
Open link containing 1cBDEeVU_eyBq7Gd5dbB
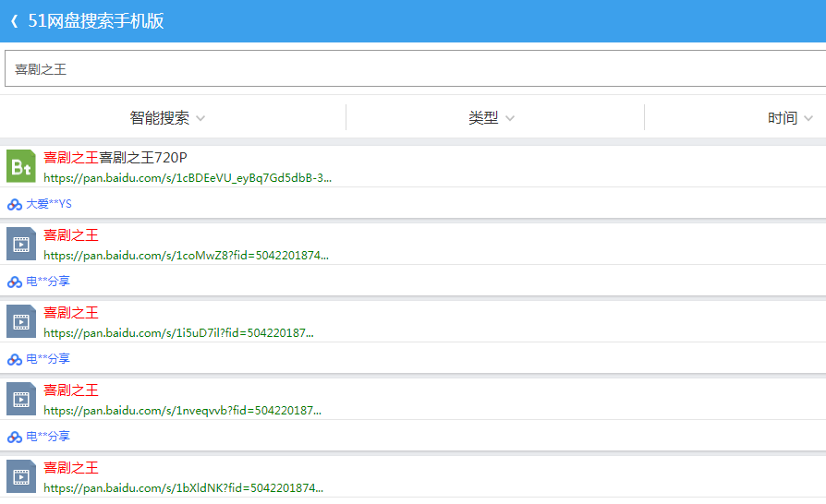[188, 178]
